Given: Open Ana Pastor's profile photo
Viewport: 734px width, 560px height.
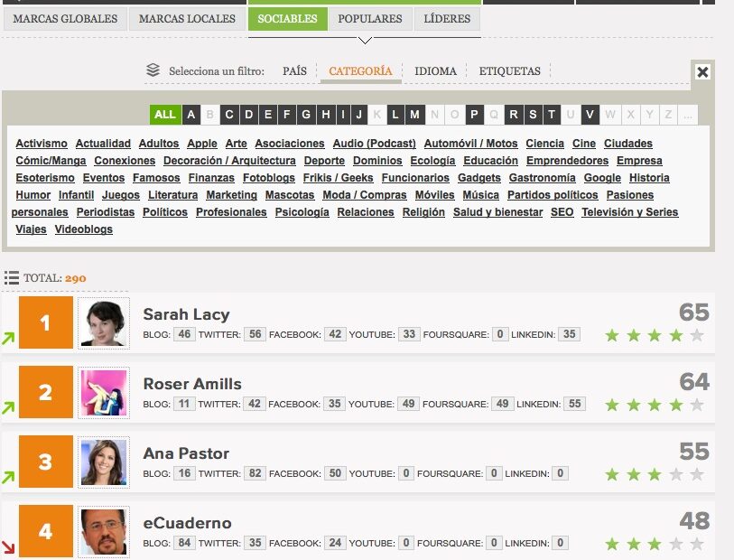Looking at the screenshot, I should coord(104,462).
